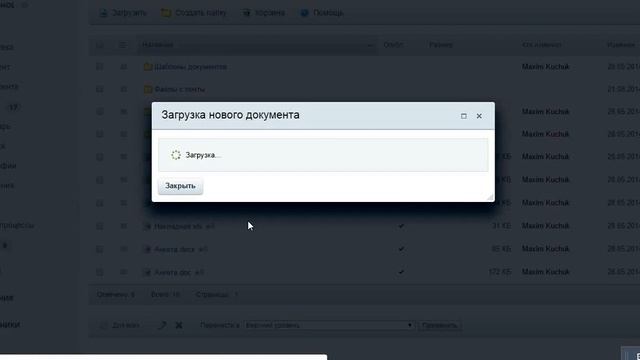The width and height of the screenshot is (640, 360).
Task: Click the help icon next to Помощь
Action: tap(304, 13)
